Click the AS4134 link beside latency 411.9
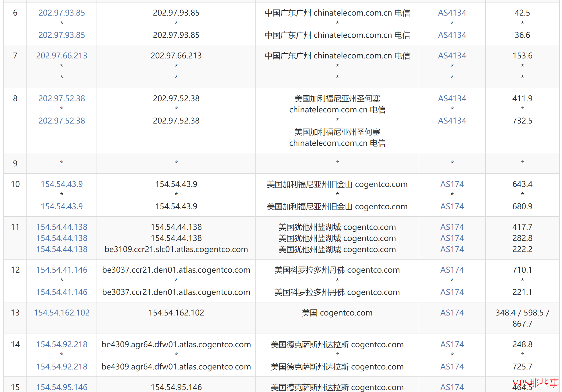 [452, 98]
